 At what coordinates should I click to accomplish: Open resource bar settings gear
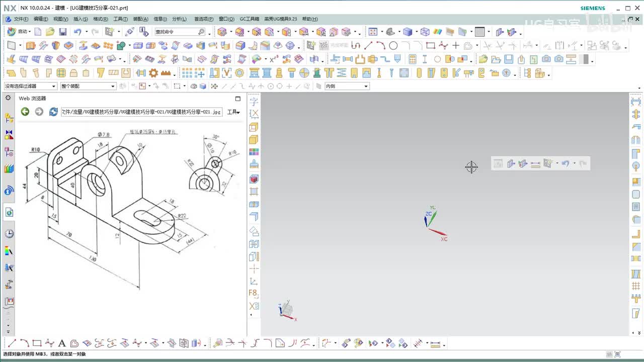[x=8, y=98]
